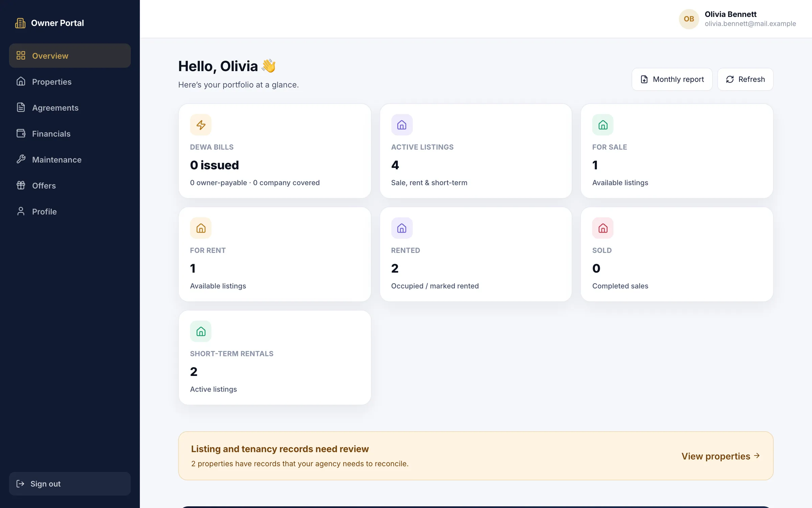Click the olivia.bennett@mail.example email text
This screenshot has height=508, width=812.
point(750,24)
